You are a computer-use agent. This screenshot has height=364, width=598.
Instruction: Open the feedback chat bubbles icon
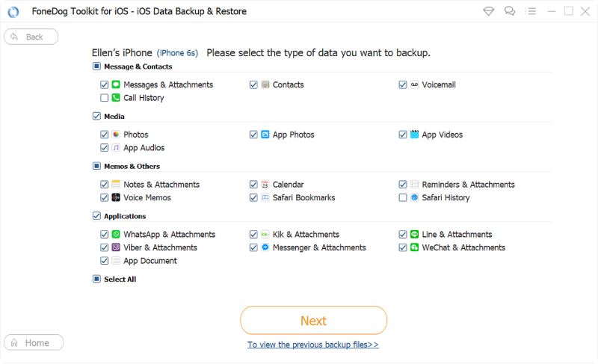coord(510,11)
